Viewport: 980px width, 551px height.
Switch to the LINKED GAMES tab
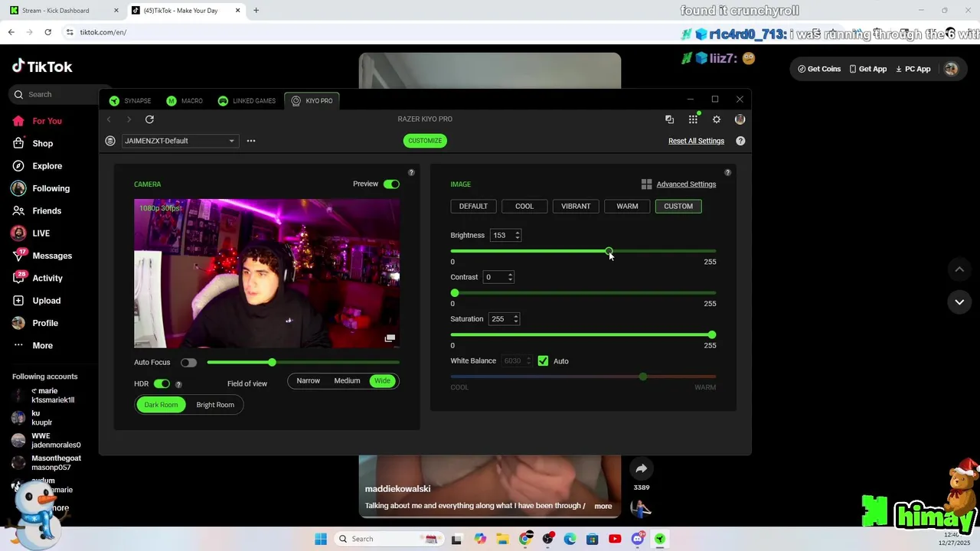[x=246, y=101]
